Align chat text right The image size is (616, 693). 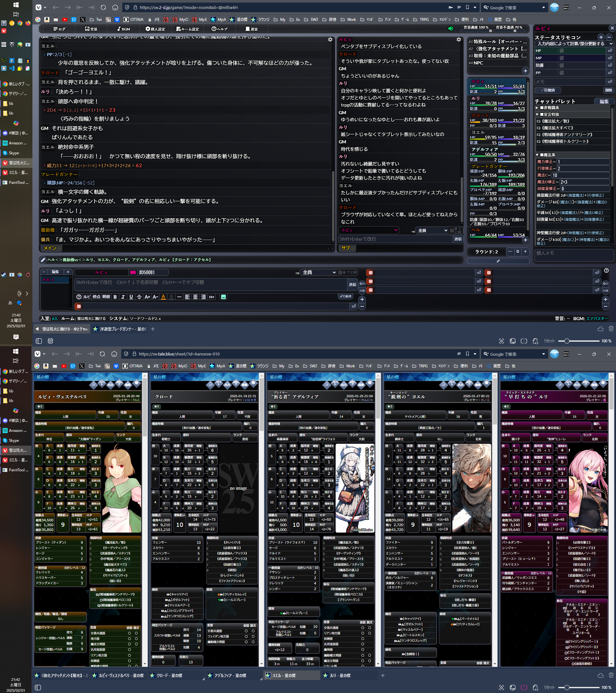click(203, 297)
